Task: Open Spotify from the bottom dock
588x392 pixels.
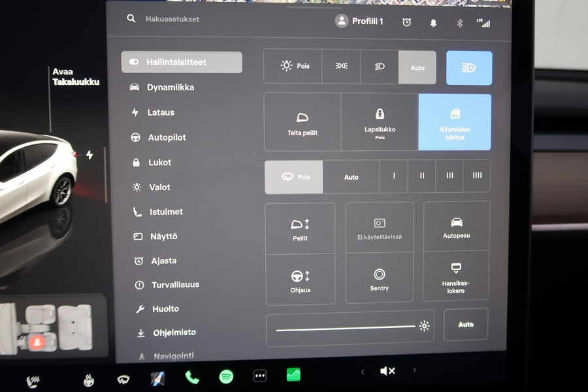Action: [225, 376]
